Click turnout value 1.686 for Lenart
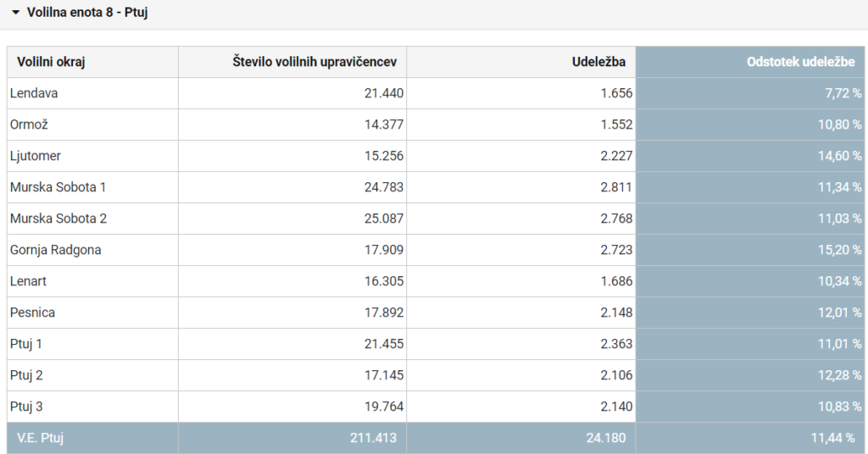868x454 pixels. click(616, 281)
